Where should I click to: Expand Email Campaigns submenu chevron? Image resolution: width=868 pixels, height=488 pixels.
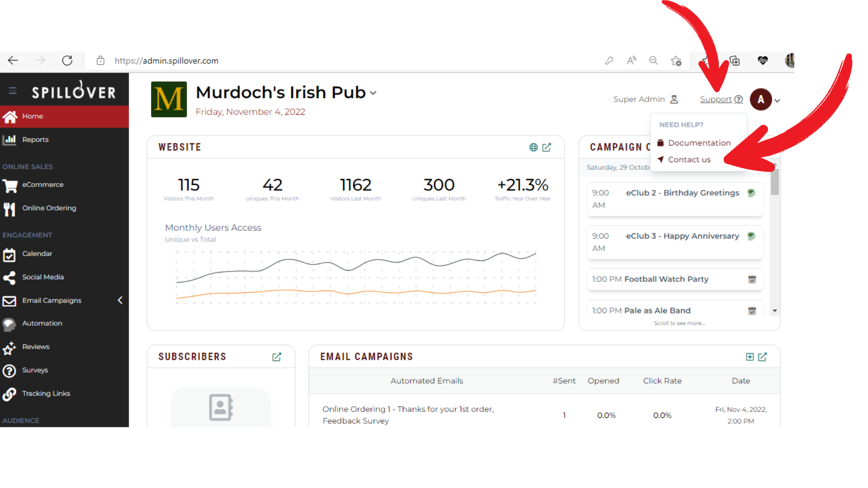click(x=120, y=300)
